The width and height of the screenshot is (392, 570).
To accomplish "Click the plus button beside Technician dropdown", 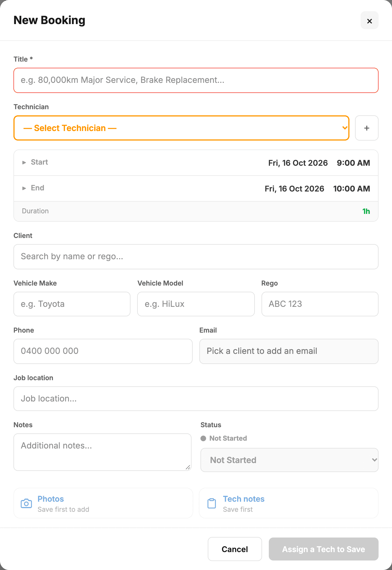I will click(x=367, y=128).
